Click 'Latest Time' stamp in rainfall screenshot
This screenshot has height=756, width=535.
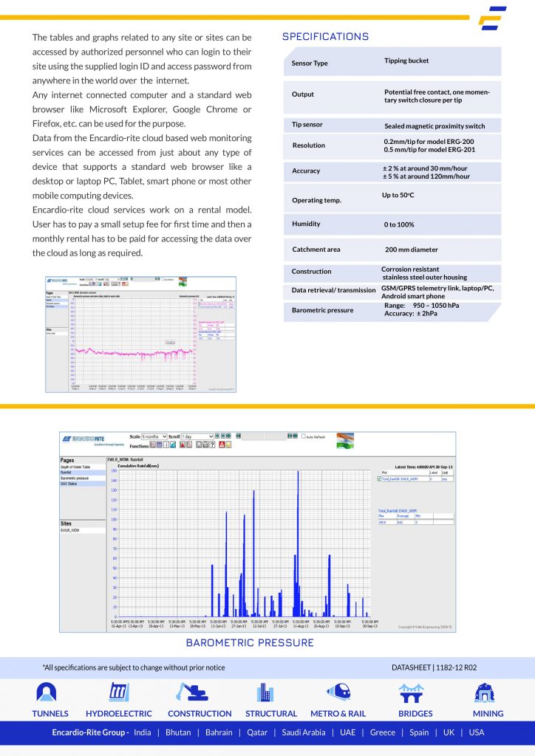coord(423,467)
